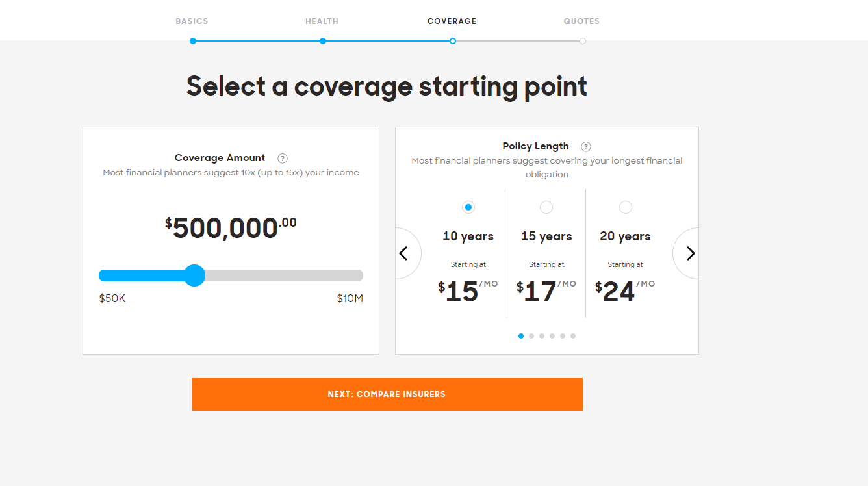Jump to last carousel page dot

[x=573, y=336]
